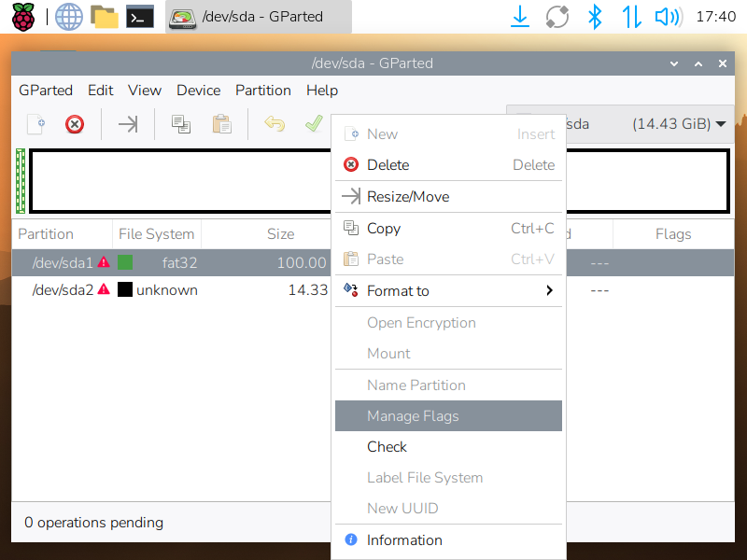Click the green fat32 color swatch
The height and width of the screenshot is (560, 747).
coord(125,263)
